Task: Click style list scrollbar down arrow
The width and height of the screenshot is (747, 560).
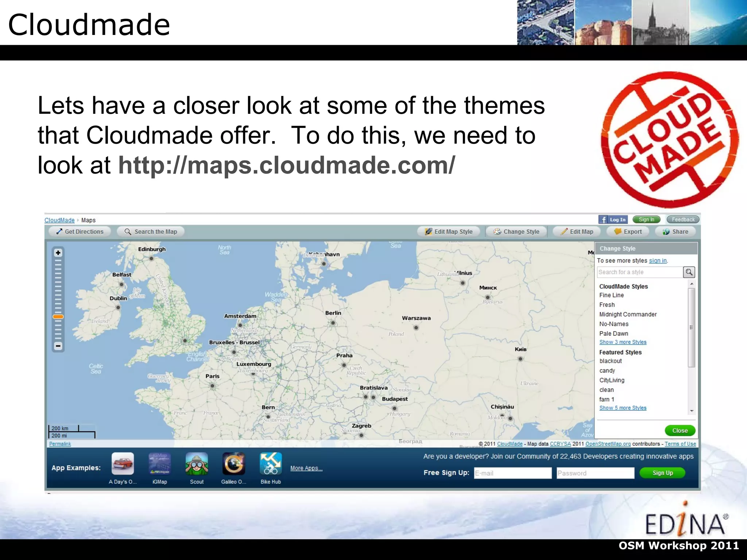Action: point(692,411)
